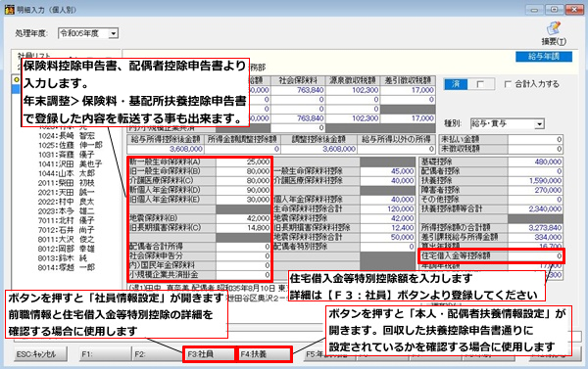Select employee 8014:塚越 一郎
Viewport: 588px width, 369px height.
tap(67, 267)
